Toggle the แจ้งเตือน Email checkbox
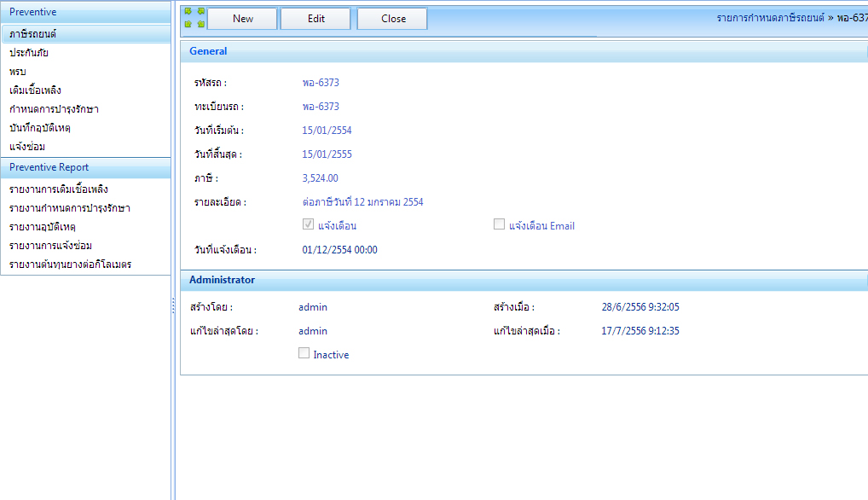 [500, 224]
